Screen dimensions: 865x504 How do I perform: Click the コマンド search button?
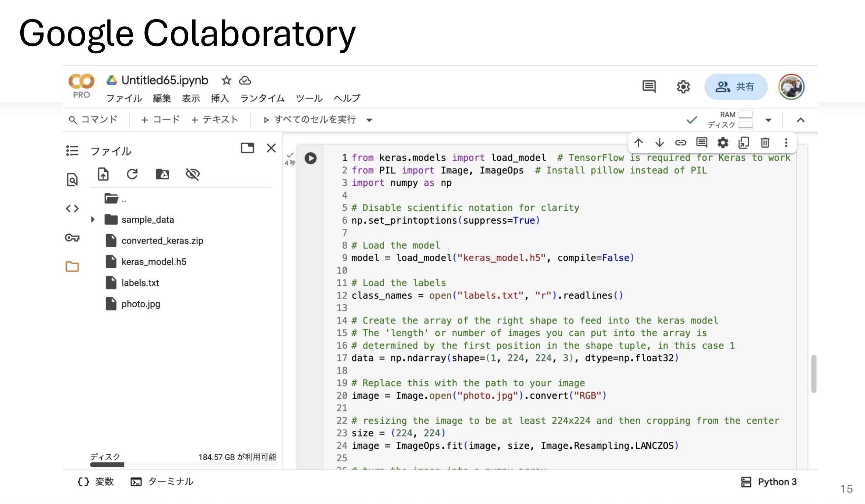[93, 120]
